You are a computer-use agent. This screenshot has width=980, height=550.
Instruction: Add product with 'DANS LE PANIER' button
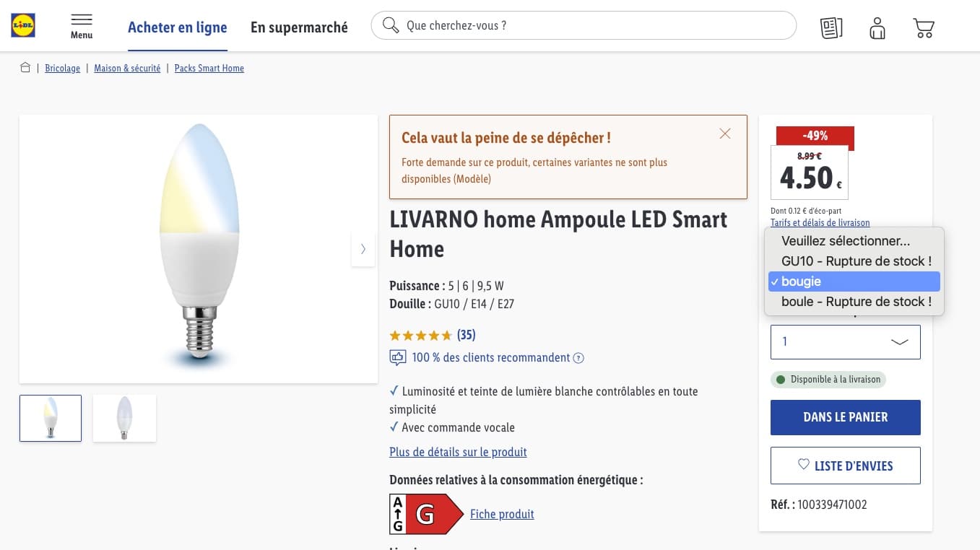(846, 417)
